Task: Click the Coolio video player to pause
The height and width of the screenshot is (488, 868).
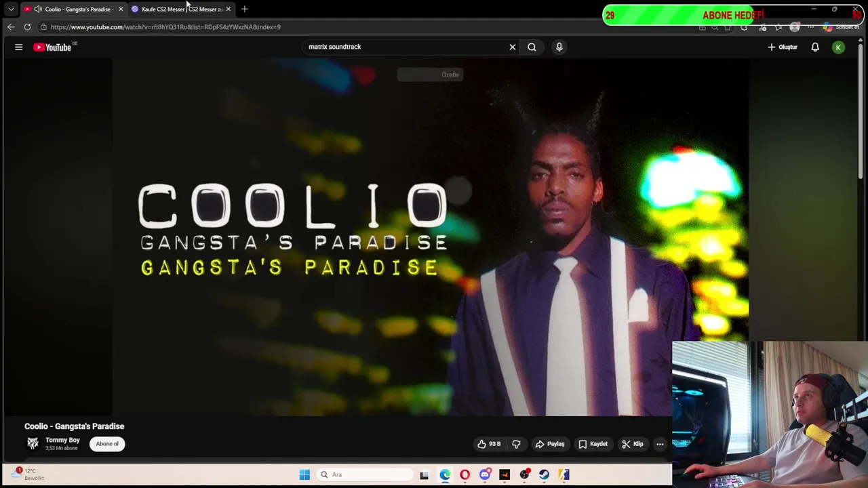Action: [431, 237]
